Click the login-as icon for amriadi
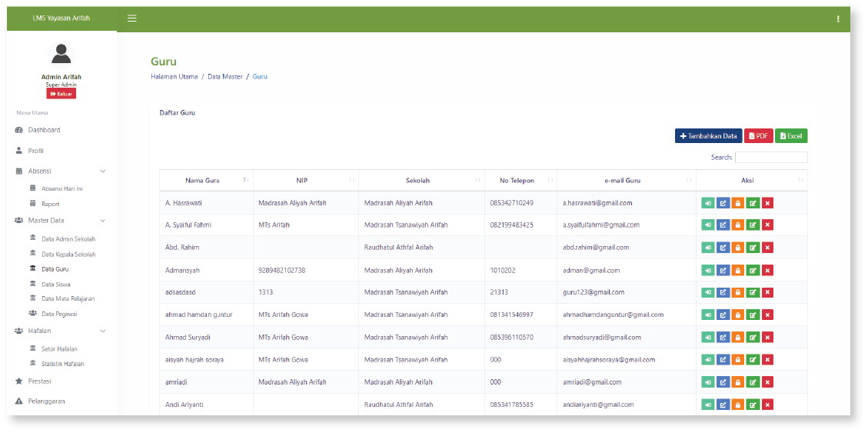This screenshot has width=868, height=433. coord(708,382)
